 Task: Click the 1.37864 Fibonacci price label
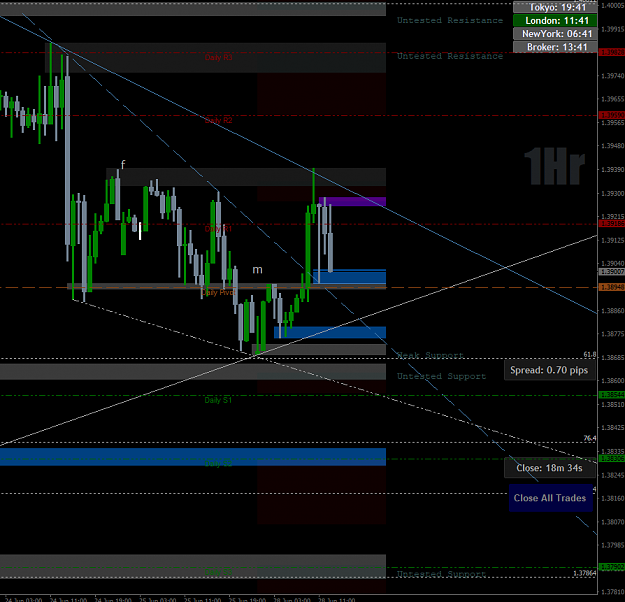(x=585, y=573)
